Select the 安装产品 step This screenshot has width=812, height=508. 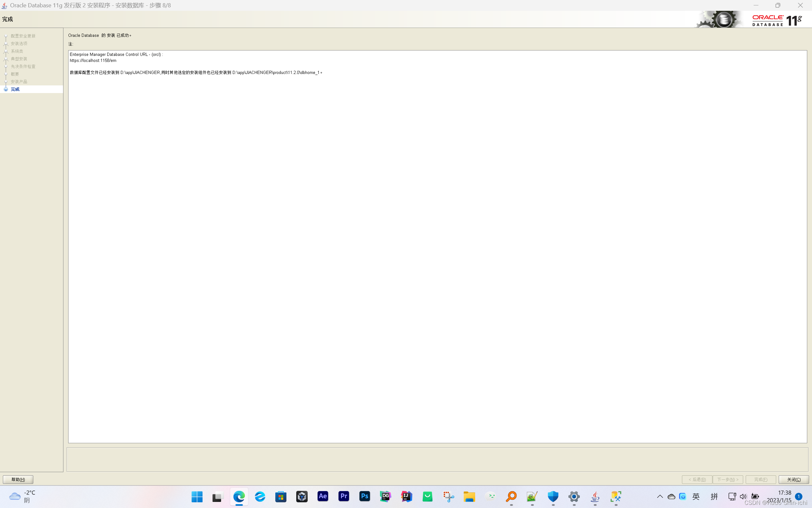click(x=19, y=82)
